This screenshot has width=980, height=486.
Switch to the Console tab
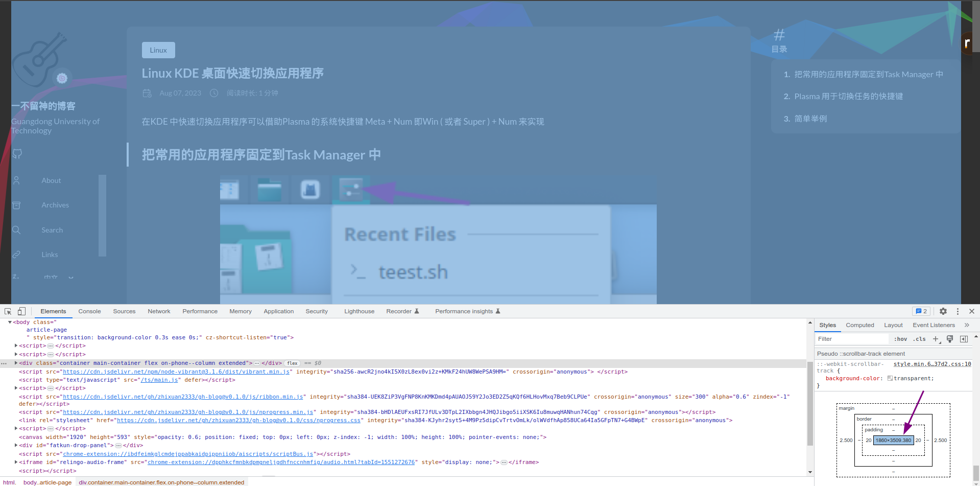89,311
